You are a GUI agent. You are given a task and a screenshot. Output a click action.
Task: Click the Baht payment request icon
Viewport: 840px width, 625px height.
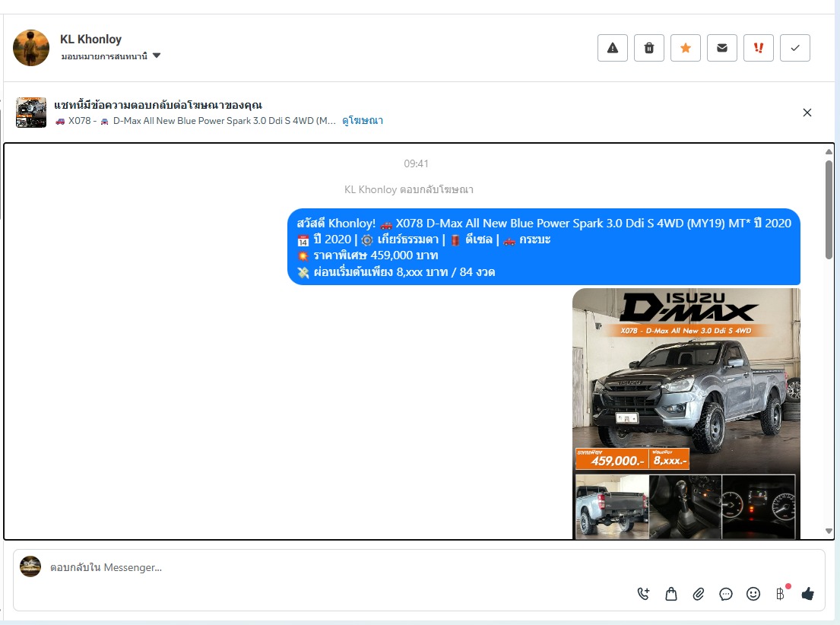coord(780,594)
